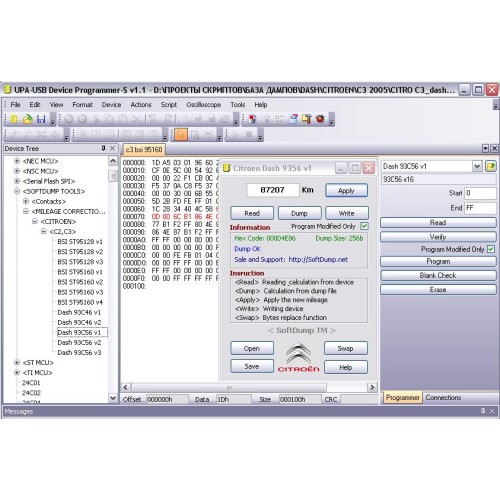500x500 pixels.
Task: Click the edit note icon beside device dropdown
Action: tap(491, 166)
